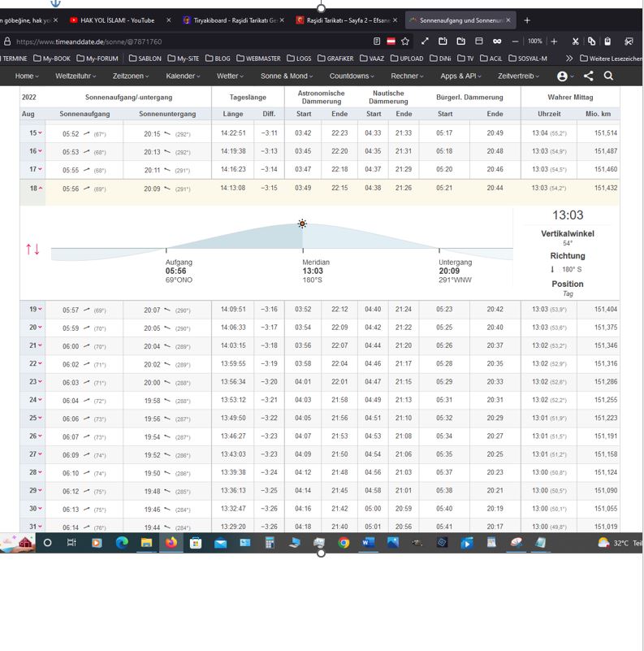
Task: Open the Sonne & Mond menu
Action: (287, 76)
